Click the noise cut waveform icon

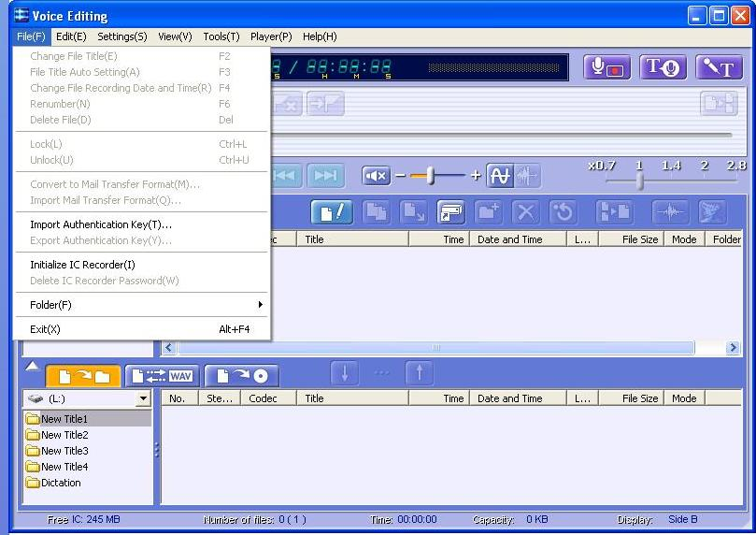(526, 175)
